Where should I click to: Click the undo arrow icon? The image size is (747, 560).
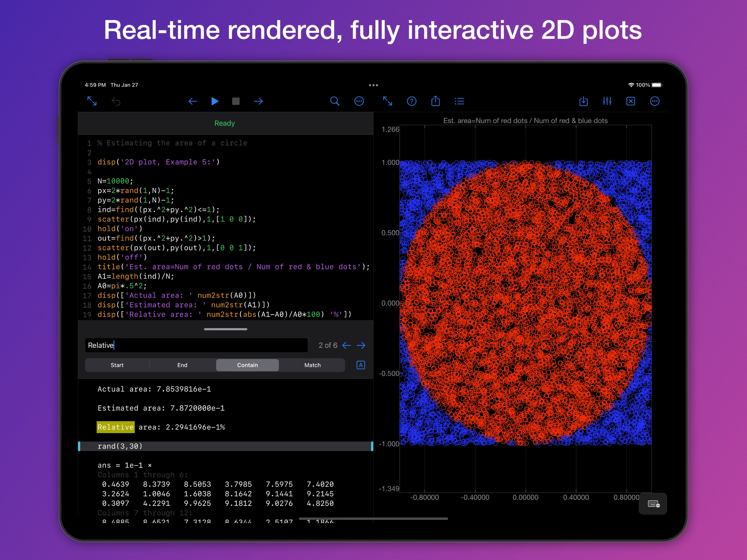(x=116, y=101)
